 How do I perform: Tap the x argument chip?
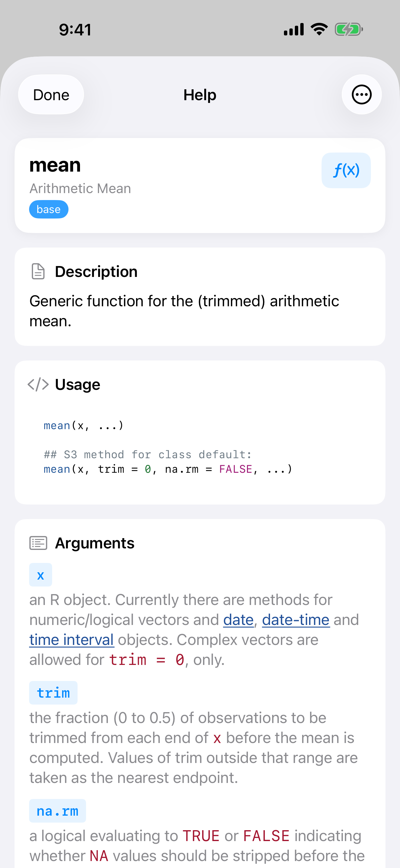click(41, 574)
